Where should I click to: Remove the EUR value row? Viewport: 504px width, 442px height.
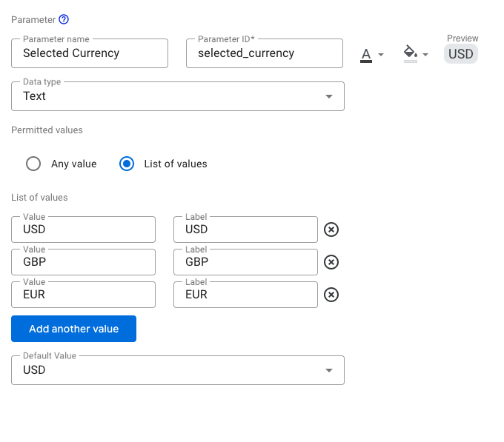click(x=332, y=295)
